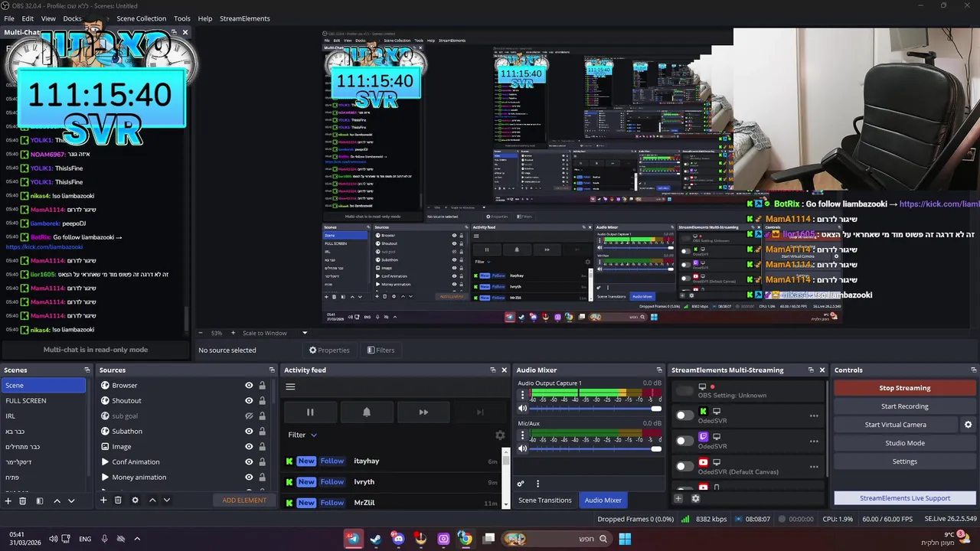Viewport: 980px width, 551px height.
Task: Add a new source with plus icon
Action: (x=103, y=500)
